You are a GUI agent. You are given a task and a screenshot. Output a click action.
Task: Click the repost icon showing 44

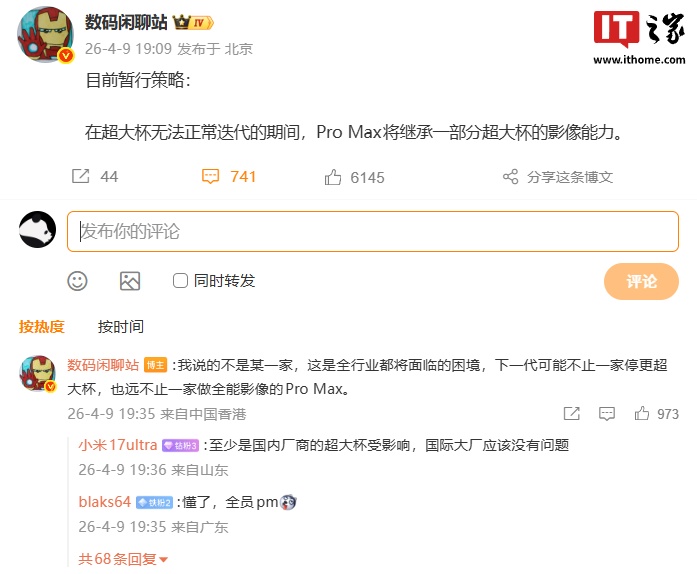80,176
